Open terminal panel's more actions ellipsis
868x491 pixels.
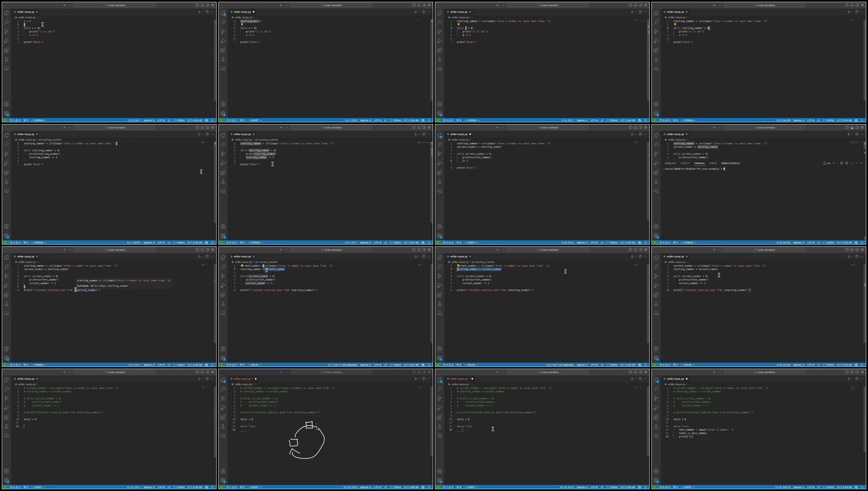point(852,163)
